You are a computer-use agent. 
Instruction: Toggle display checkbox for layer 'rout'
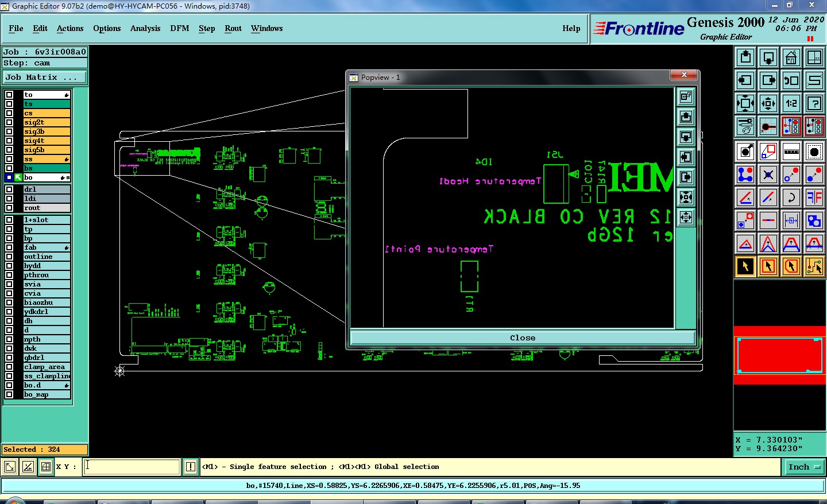(x=9, y=208)
